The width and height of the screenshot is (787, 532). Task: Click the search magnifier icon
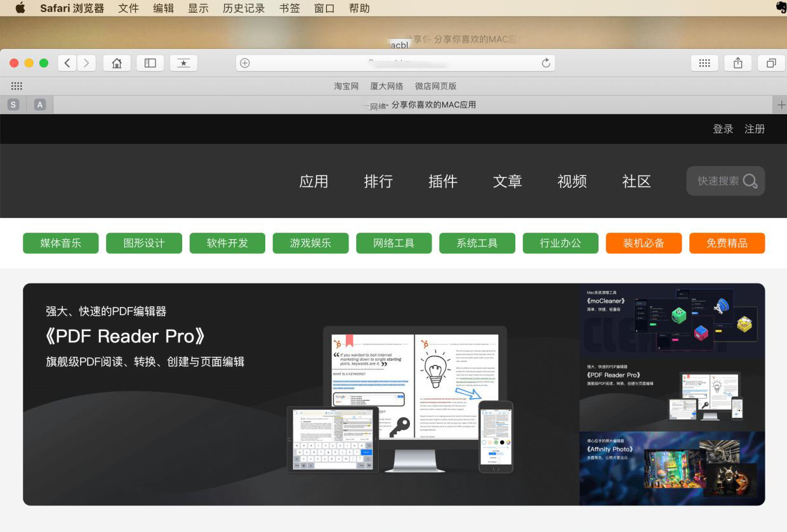pos(750,181)
